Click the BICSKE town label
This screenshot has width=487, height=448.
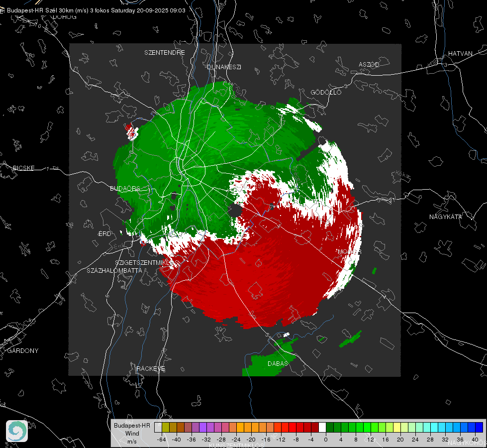click(23, 168)
